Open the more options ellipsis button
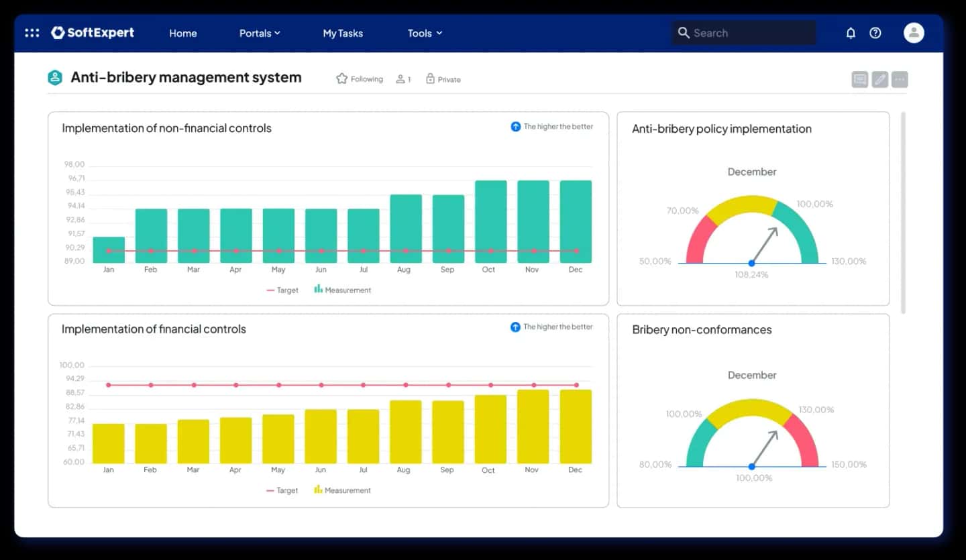Image resolution: width=966 pixels, height=560 pixels. pyautogui.click(x=900, y=80)
